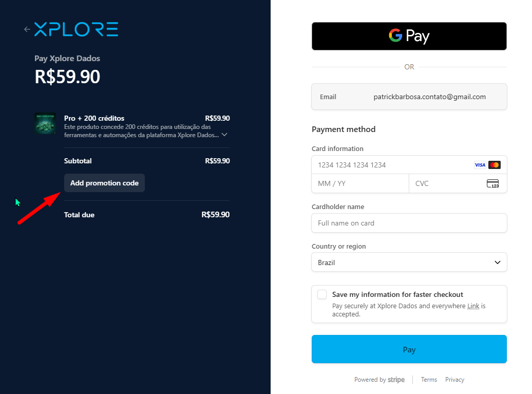Open the Privacy link

(454, 380)
